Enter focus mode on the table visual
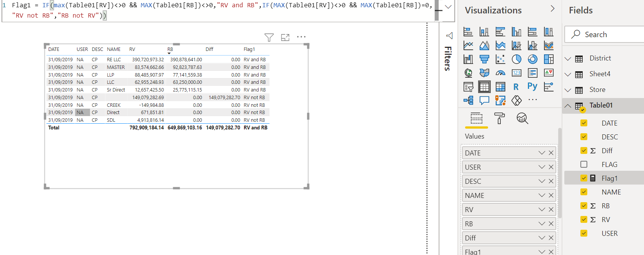The image size is (644, 255). click(x=285, y=37)
